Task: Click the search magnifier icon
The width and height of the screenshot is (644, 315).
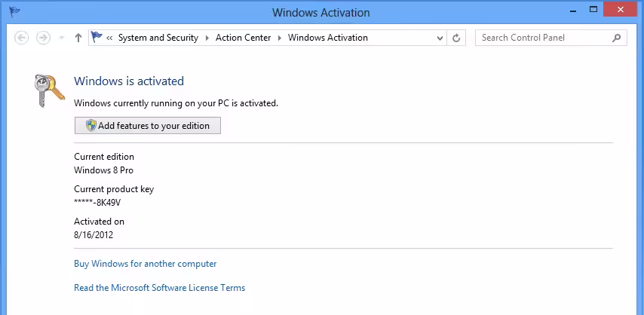Action: pos(617,38)
